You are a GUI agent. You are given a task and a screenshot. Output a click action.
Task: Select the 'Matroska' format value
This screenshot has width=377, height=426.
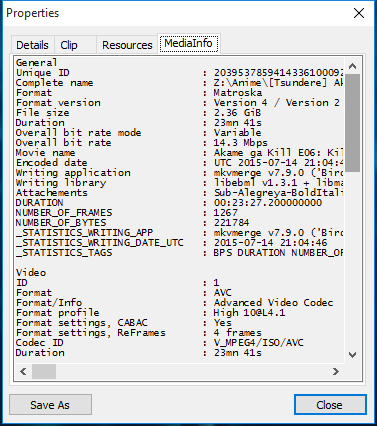(238, 93)
